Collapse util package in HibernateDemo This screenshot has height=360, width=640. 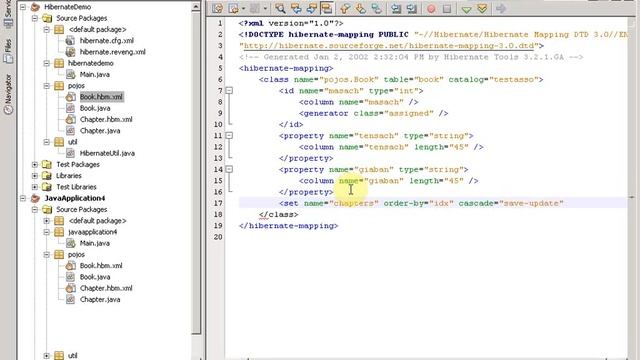47,142
